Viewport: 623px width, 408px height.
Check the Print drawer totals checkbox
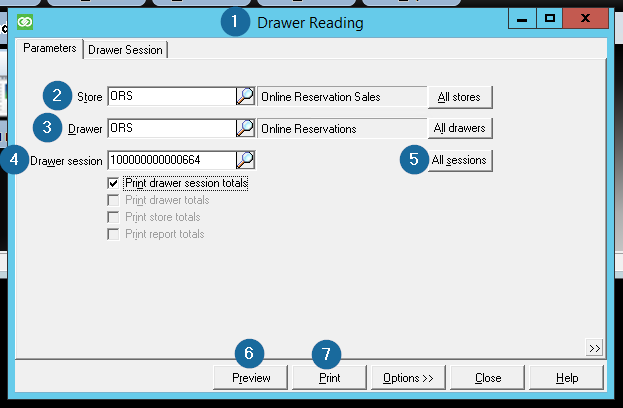113,200
